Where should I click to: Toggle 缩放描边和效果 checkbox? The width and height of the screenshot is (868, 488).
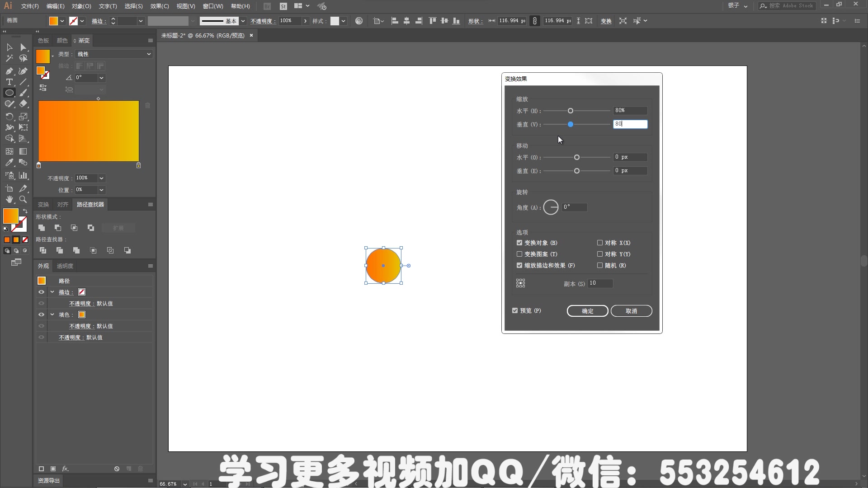click(x=519, y=264)
